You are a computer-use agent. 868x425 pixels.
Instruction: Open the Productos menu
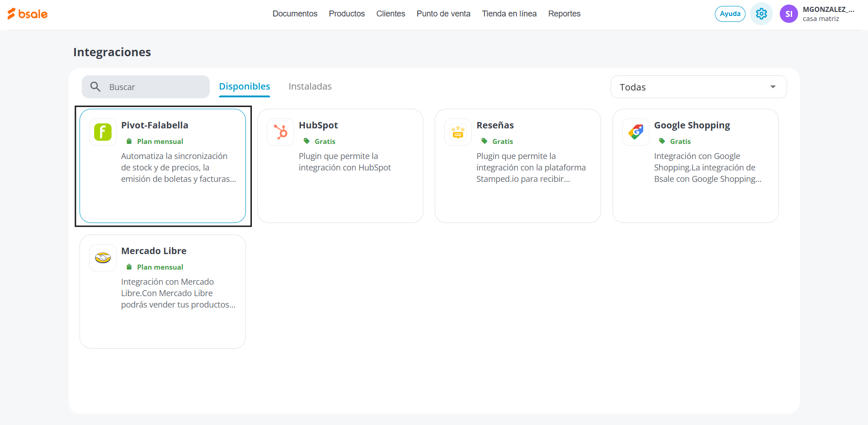click(x=347, y=14)
